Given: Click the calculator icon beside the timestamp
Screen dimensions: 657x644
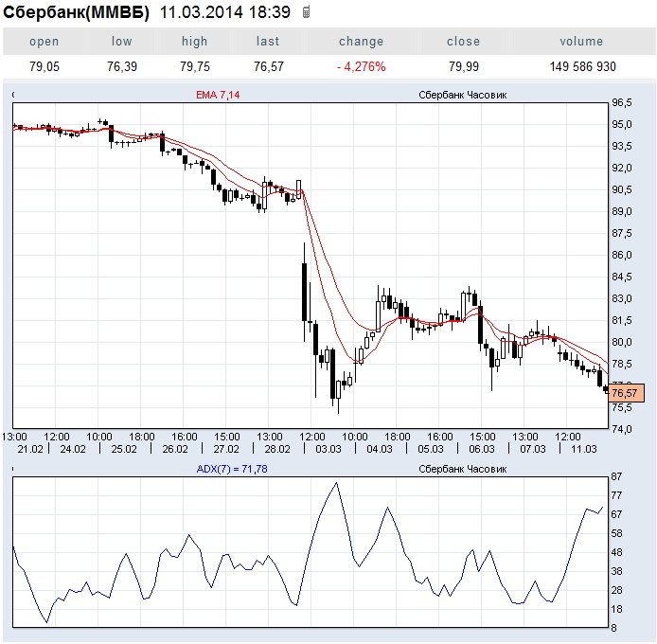Looking at the screenshot, I should [307, 12].
